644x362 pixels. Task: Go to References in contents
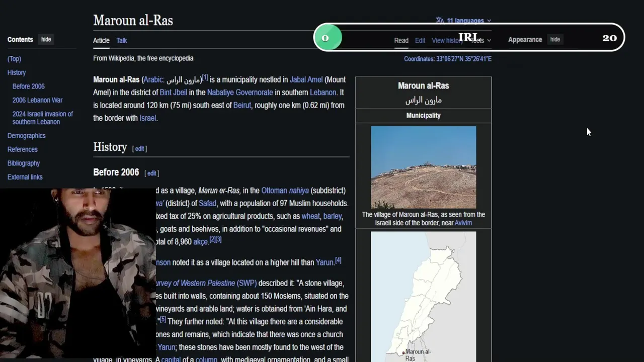click(x=23, y=149)
